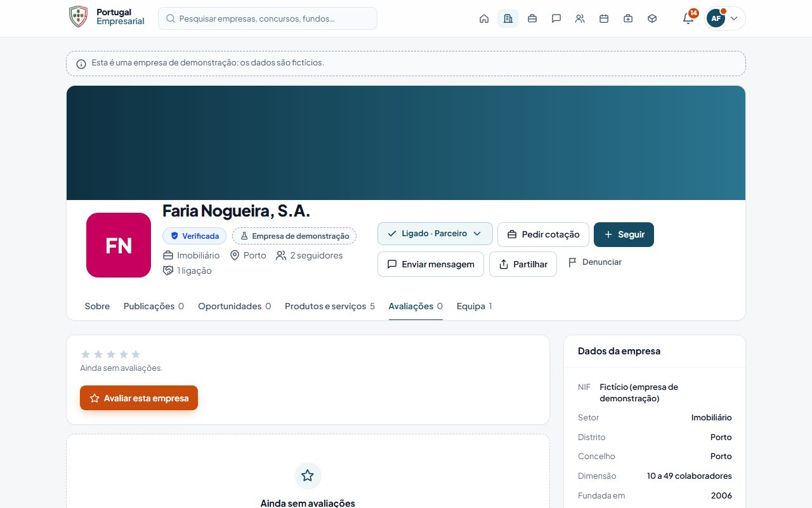Viewport: 812px width, 508px height.
Task: Open the plain briefcase icon in the navbar
Action: tap(532, 18)
